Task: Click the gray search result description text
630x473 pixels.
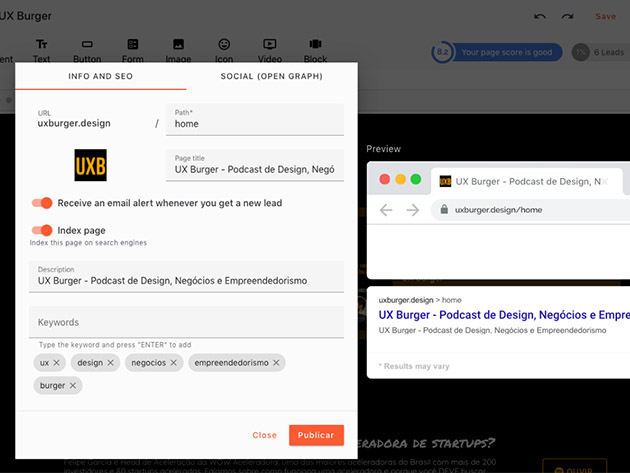Action: pyautogui.click(x=492, y=330)
